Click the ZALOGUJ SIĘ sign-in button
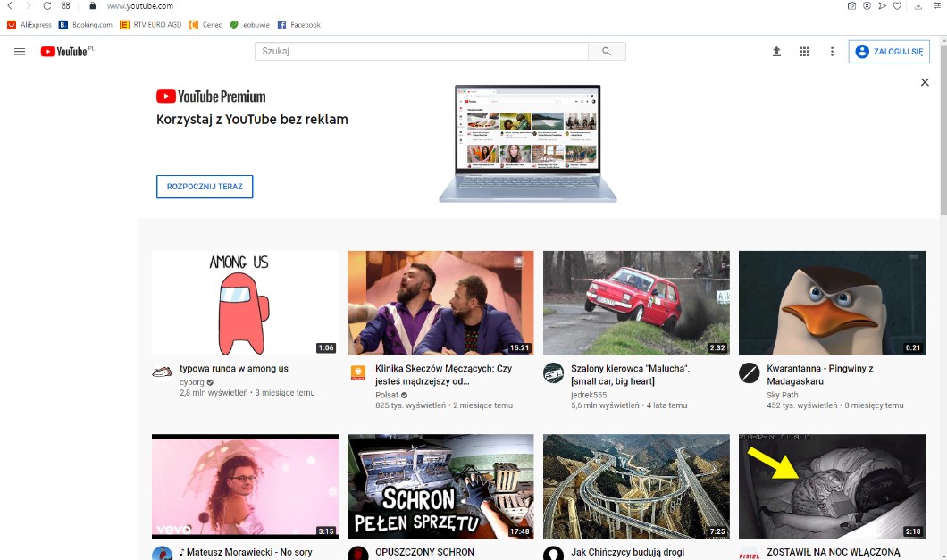 [888, 52]
